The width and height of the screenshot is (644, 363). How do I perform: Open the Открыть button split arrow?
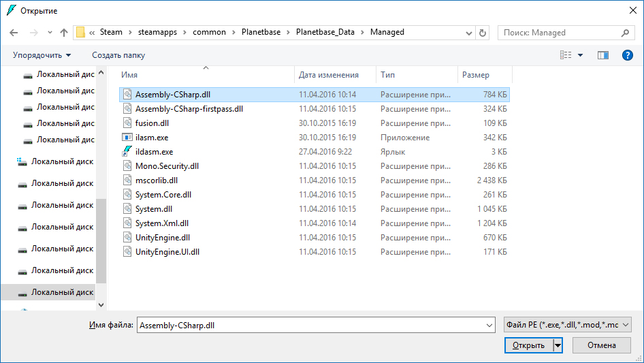[x=558, y=345]
